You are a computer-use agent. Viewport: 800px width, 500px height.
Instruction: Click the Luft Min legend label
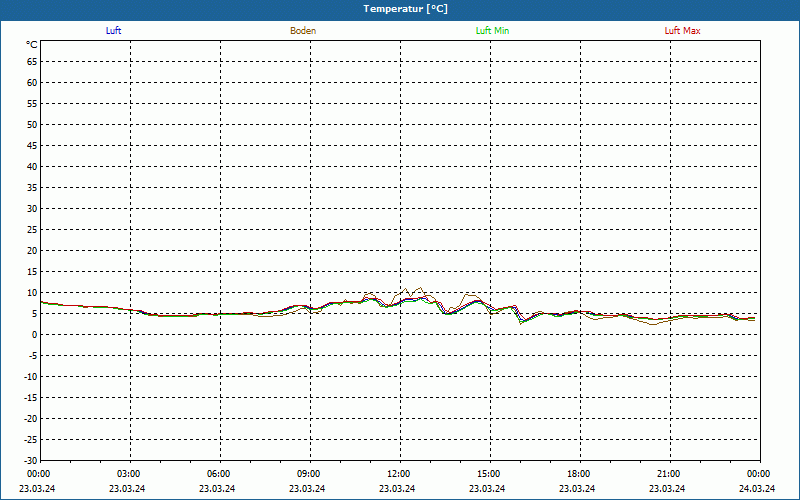point(492,31)
